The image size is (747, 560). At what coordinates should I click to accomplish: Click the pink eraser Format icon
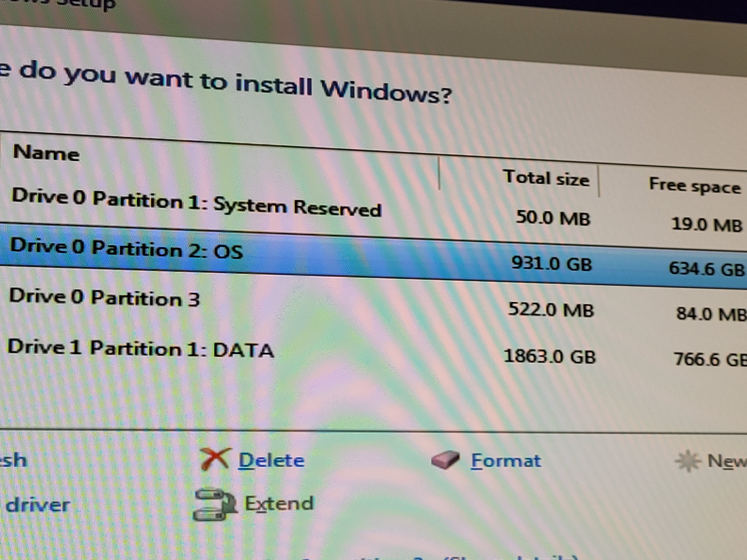(x=445, y=460)
